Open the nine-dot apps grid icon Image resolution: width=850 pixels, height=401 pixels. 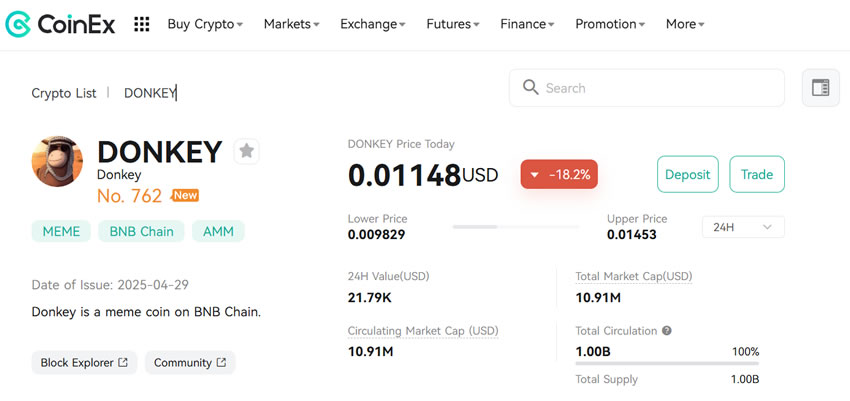click(141, 24)
